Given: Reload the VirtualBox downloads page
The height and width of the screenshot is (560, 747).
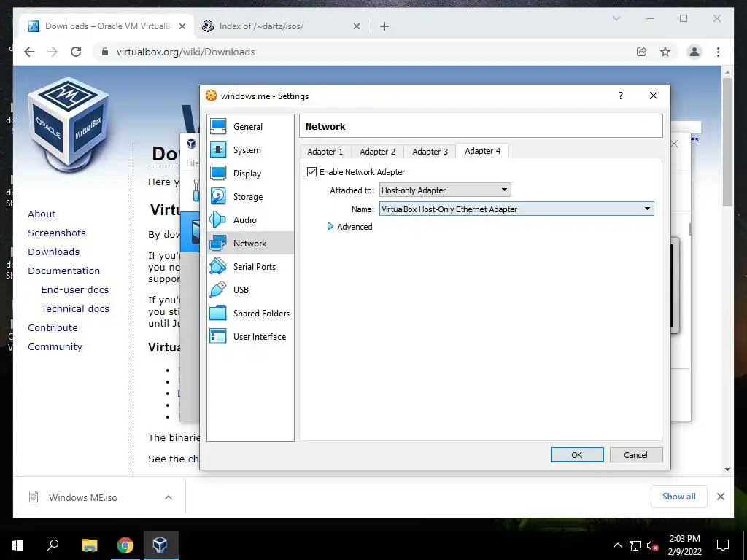Looking at the screenshot, I should click(76, 52).
